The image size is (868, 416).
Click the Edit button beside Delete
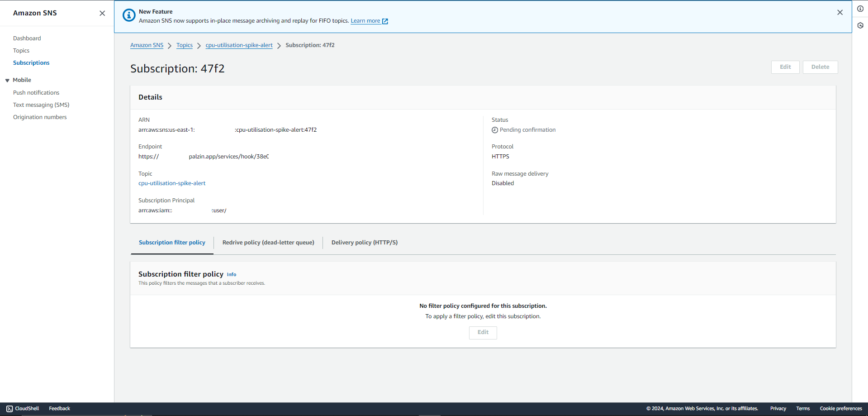pyautogui.click(x=785, y=67)
